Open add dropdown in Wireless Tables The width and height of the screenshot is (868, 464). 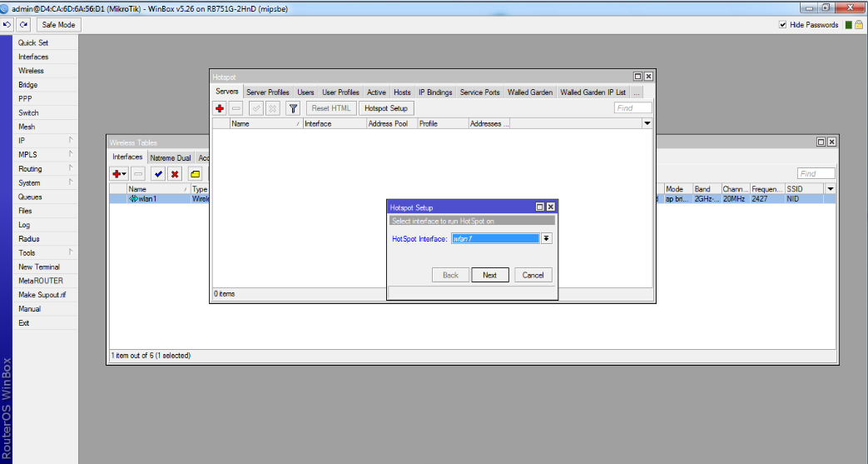coord(119,173)
